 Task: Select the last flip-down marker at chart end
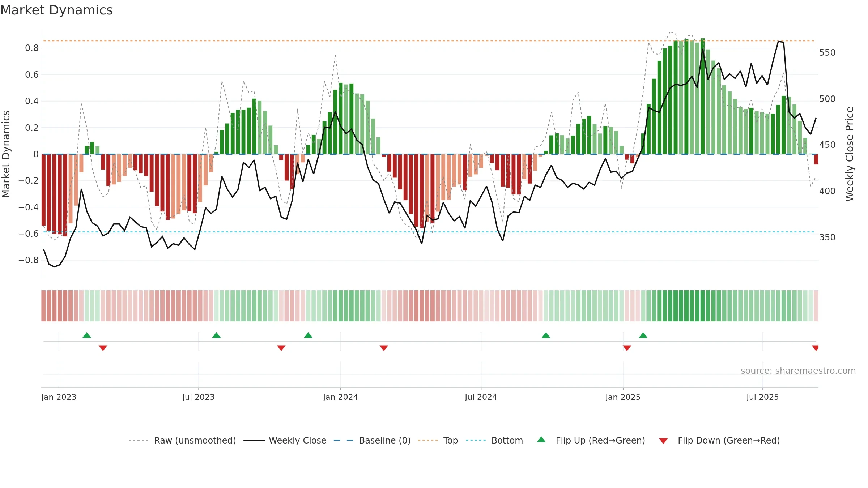point(815,348)
